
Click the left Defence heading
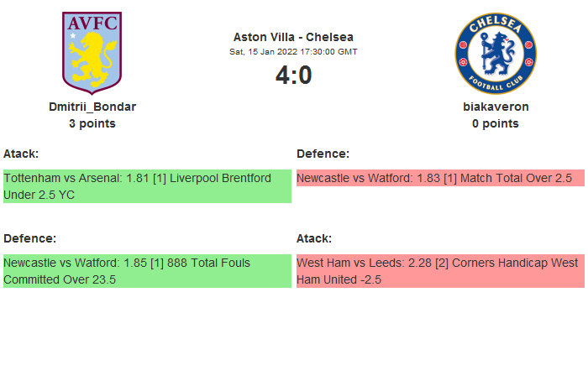(x=29, y=238)
